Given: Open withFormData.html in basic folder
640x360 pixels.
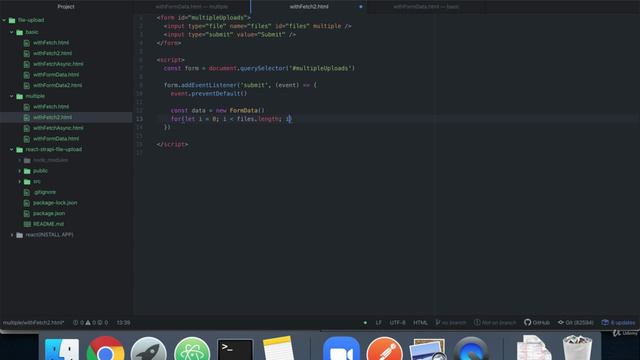Looking at the screenshot, I should click(56, 75).
